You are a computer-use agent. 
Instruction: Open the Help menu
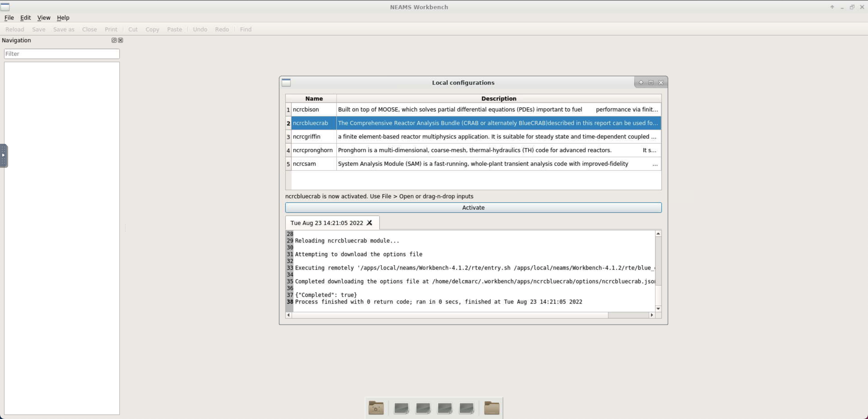click(63, 18)
